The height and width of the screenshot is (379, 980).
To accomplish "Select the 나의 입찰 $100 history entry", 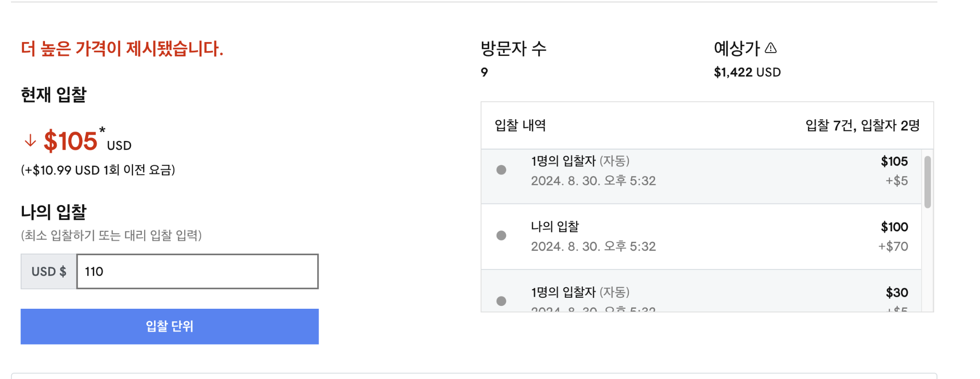I will [x=701, y=237].
